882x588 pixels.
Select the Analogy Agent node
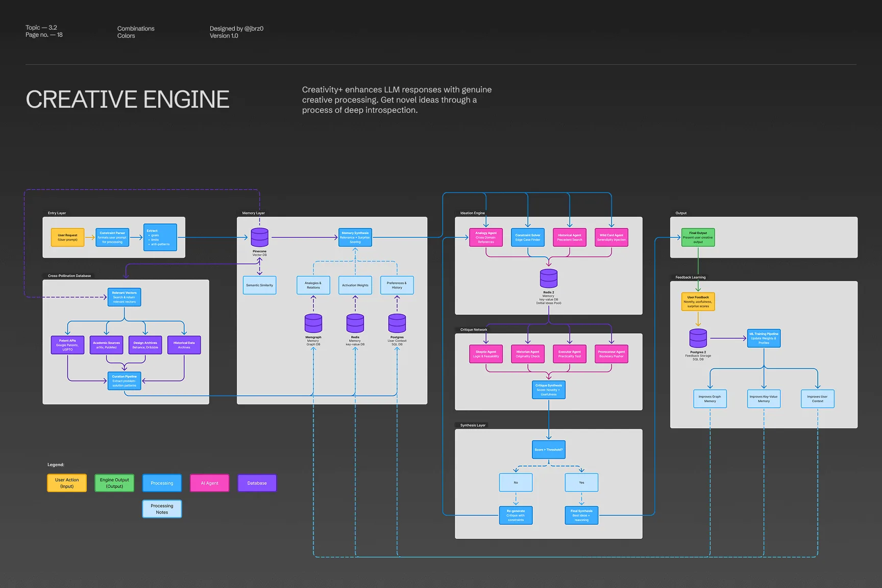click(486, 237)
